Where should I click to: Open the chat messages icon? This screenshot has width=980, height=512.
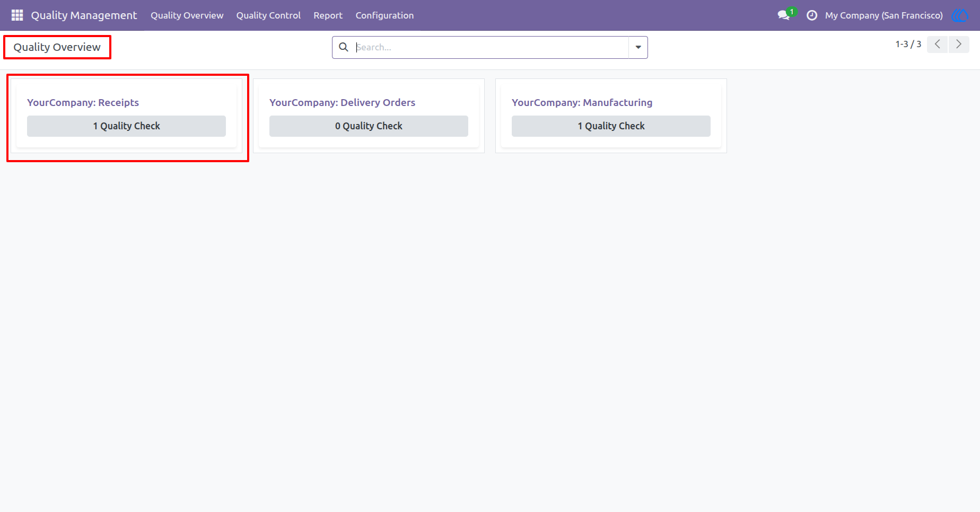click(784, 15)
